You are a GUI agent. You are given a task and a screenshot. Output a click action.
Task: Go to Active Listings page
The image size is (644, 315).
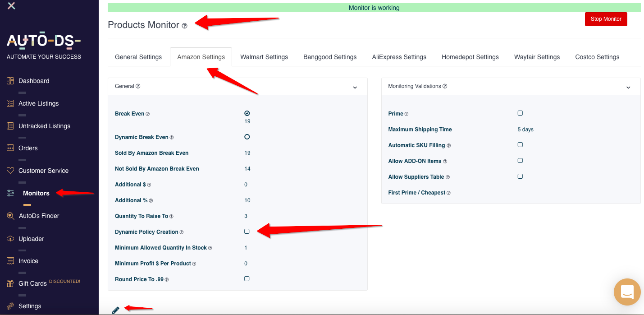pyautogui.click(x=39, y=103)
